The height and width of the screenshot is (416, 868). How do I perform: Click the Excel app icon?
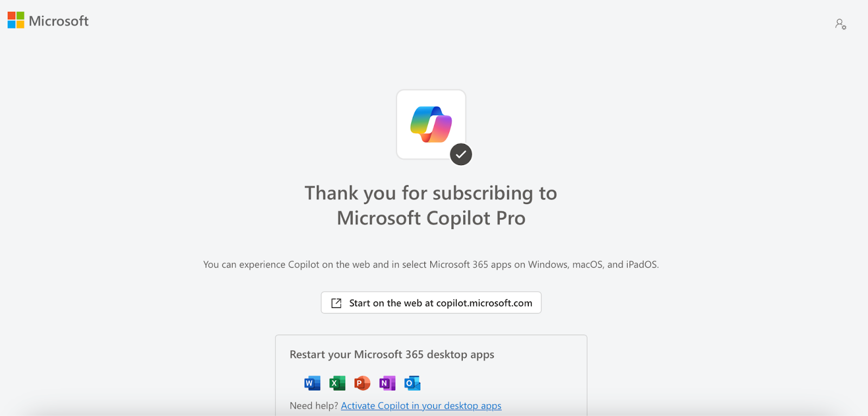(x=337, y=383)
